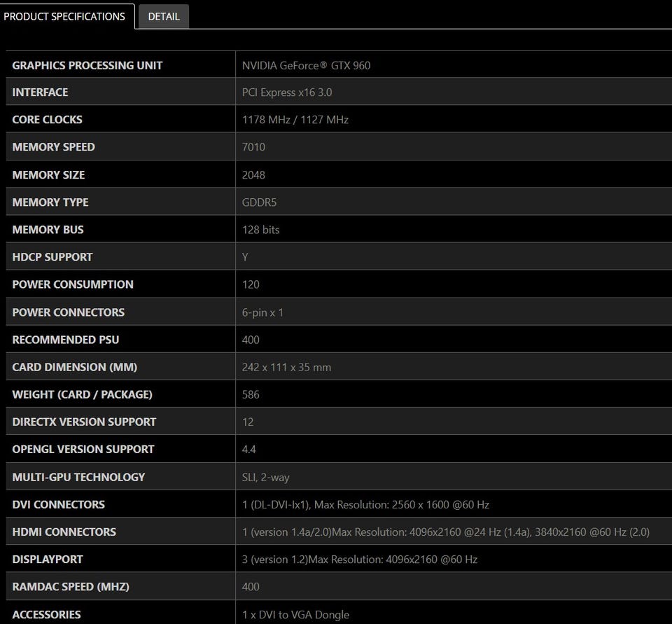This screenshot has width=672, height=624.
Task: Click the Card Dimension (MM) label
Action: coord(75,368)
